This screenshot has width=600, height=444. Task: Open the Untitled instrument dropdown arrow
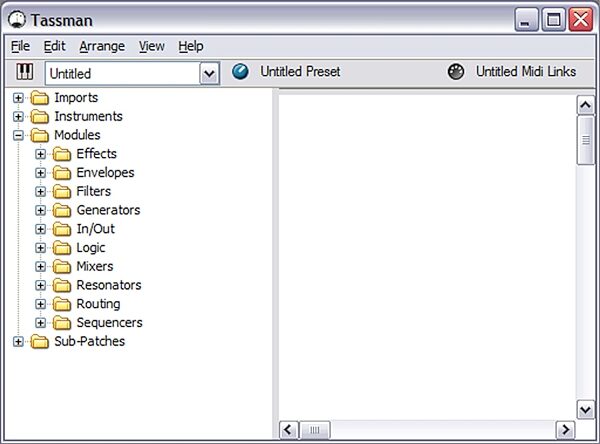209,73
